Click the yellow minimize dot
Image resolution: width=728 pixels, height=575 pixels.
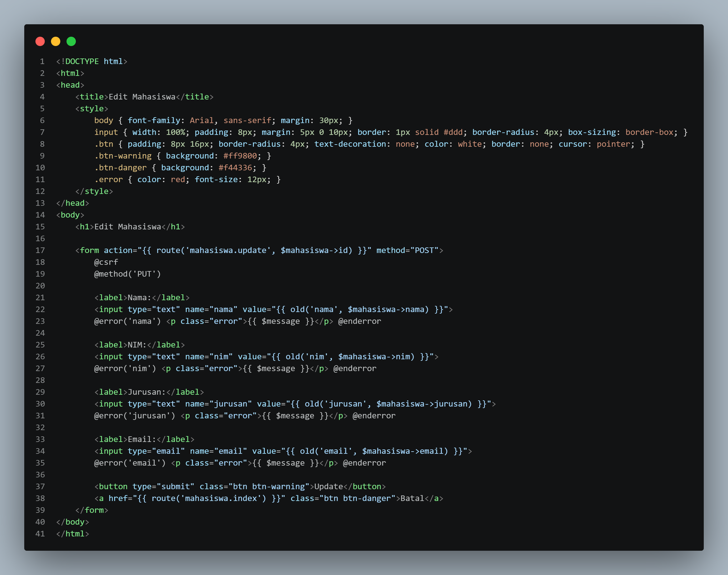[56, 41]
